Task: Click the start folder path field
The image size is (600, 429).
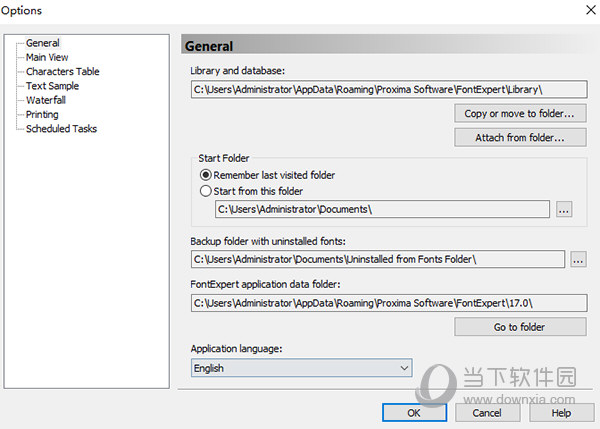Action: [x=382, y=209]
